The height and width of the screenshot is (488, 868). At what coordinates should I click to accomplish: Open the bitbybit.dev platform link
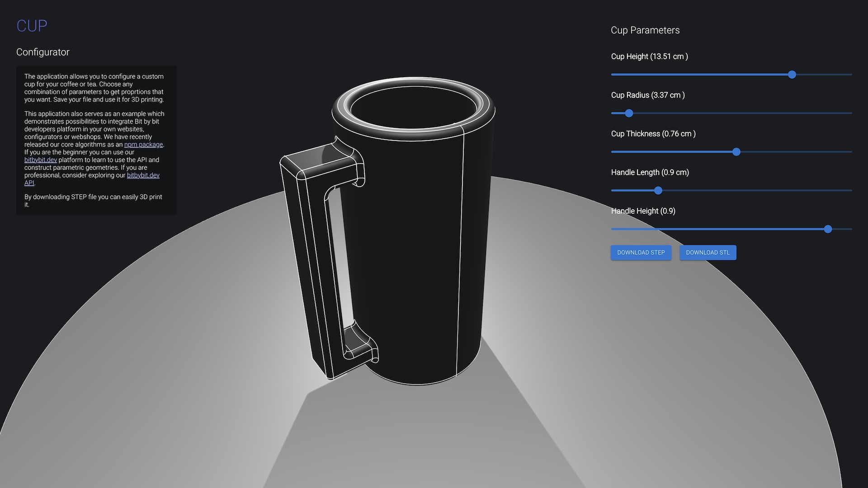coord(41,160)
